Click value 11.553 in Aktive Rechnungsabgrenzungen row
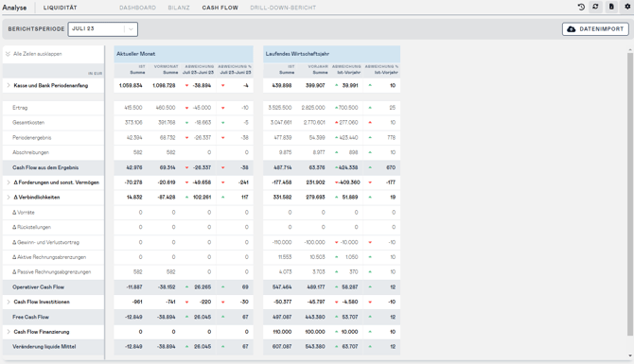Image resolution: width=634 pixels, height=364 pixels. [285, 257]
